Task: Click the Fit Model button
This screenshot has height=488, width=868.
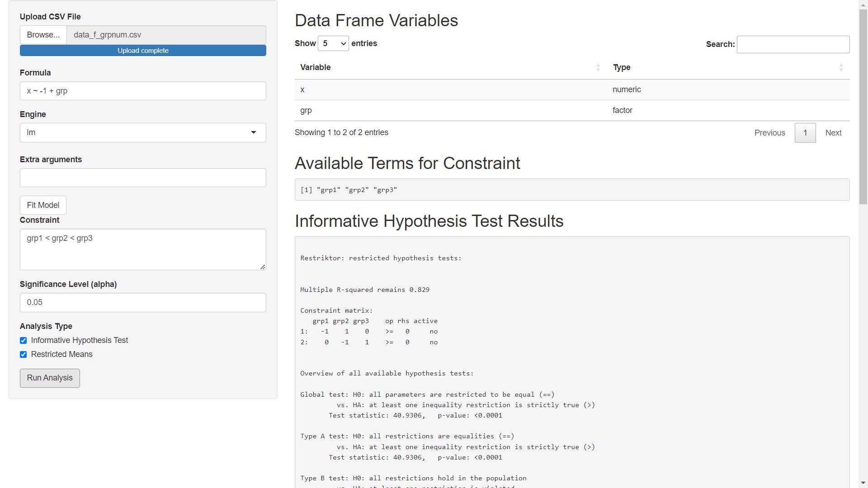Action: [43, 205]
